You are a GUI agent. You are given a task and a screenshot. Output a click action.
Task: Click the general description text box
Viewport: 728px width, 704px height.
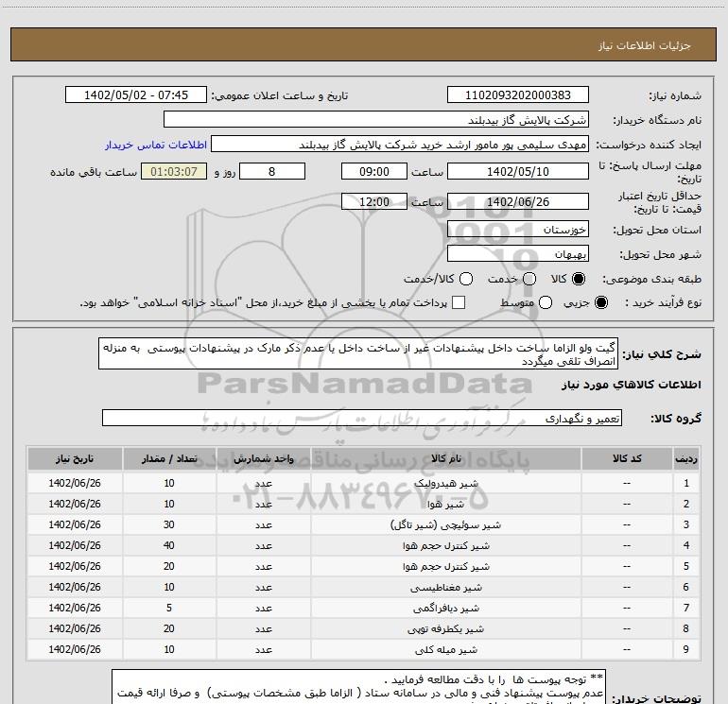tap(358, 354)
